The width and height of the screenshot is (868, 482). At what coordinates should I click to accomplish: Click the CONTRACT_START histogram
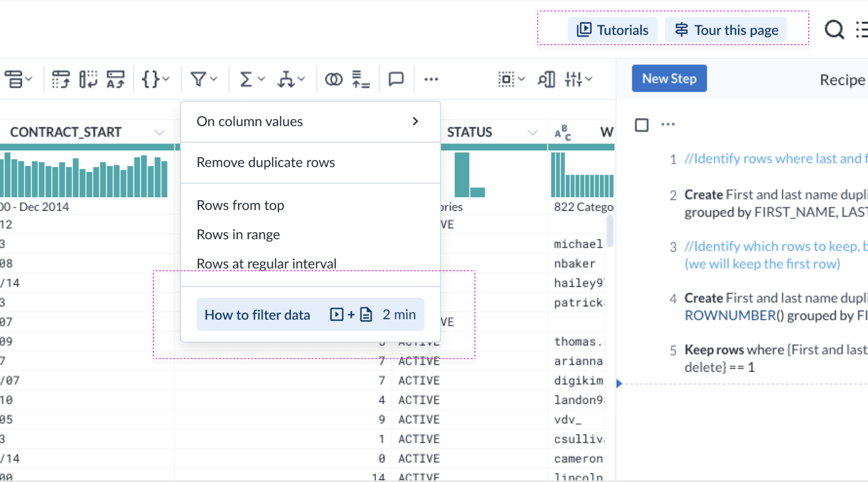[x=84, y=175]
